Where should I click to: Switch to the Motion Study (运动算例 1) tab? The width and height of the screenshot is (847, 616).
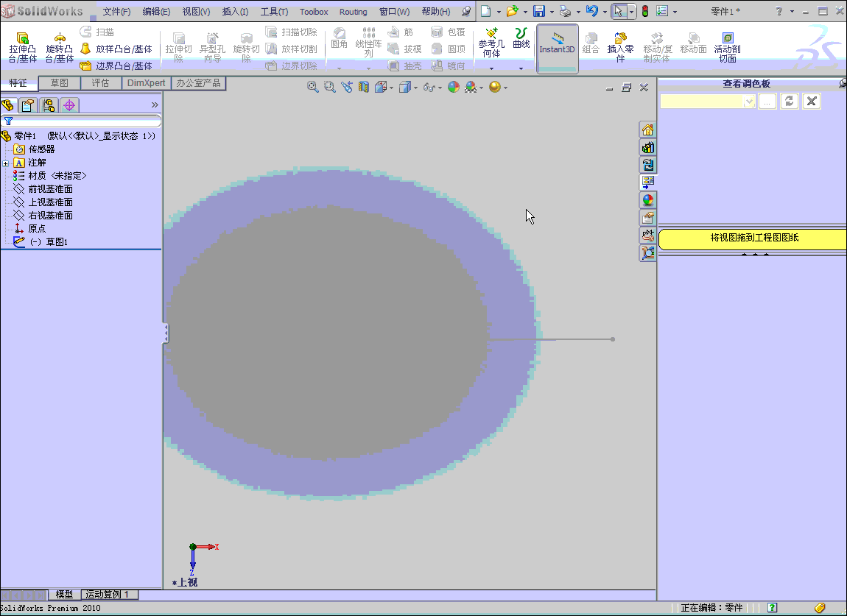tap(110, 595)
